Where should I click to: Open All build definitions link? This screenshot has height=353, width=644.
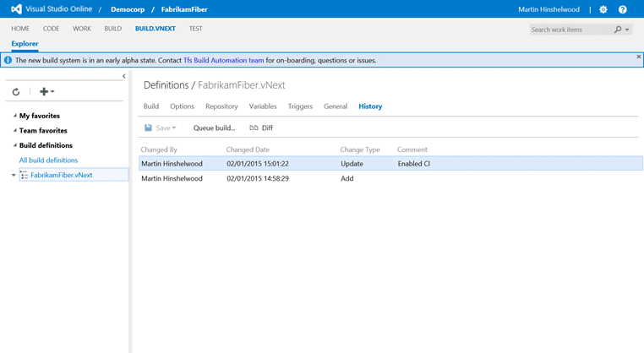pyautogui.click(x=48, y=160)
